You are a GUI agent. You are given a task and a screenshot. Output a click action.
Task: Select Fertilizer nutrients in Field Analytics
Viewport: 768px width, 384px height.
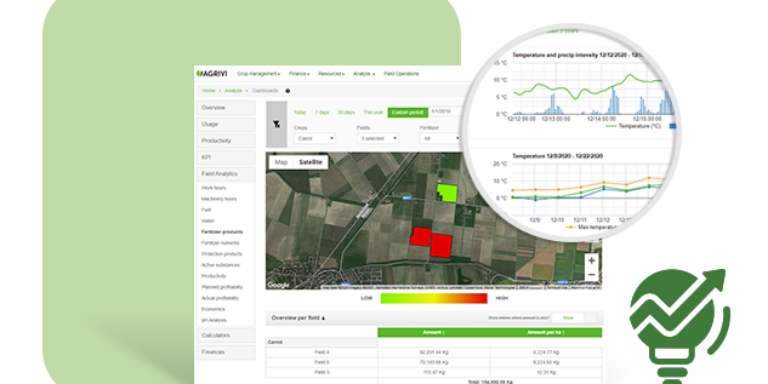(221, 243)
